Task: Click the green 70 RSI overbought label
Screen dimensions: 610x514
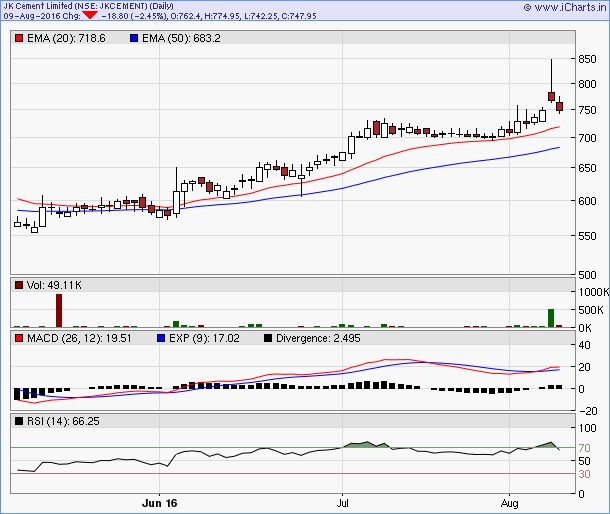Action: tap(584, 448)
